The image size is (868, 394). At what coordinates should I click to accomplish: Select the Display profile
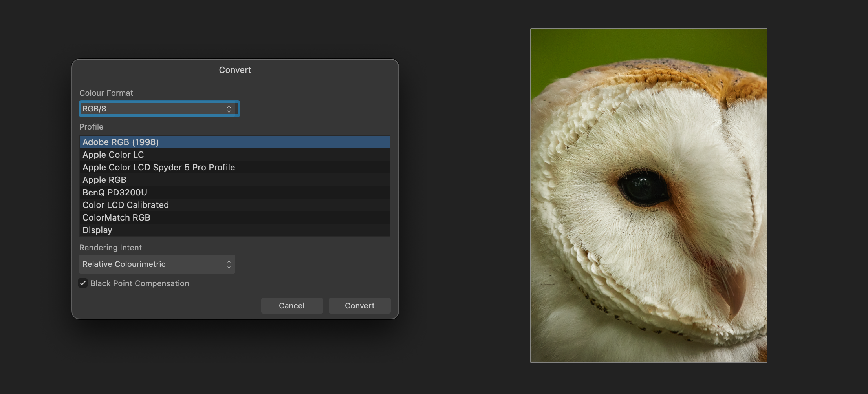point(235,230)
